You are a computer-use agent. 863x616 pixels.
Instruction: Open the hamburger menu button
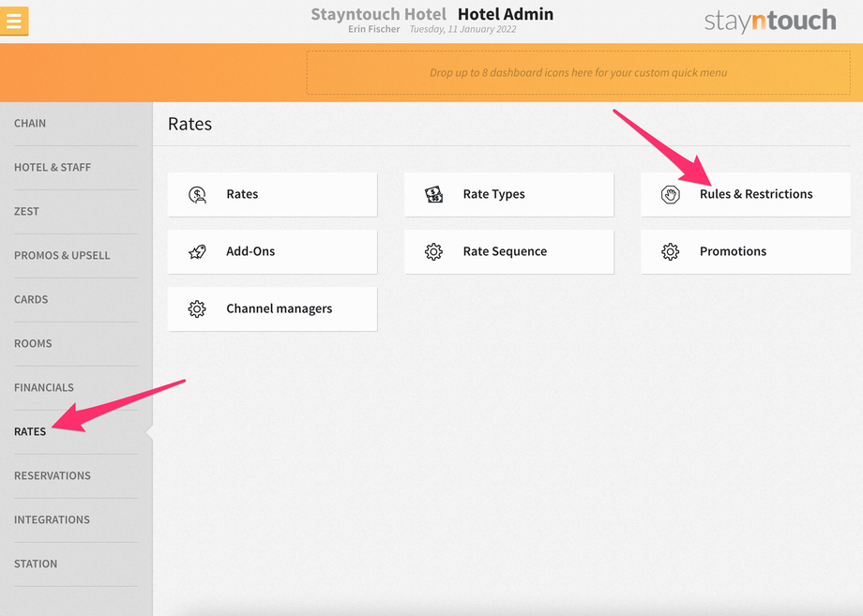[x=14, y=21]
